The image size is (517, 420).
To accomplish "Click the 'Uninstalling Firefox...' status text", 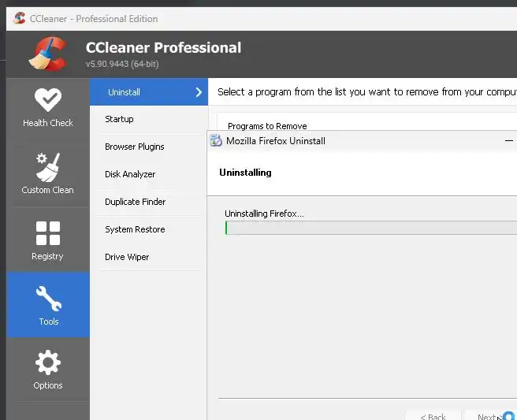I will [x=265, y=214].
